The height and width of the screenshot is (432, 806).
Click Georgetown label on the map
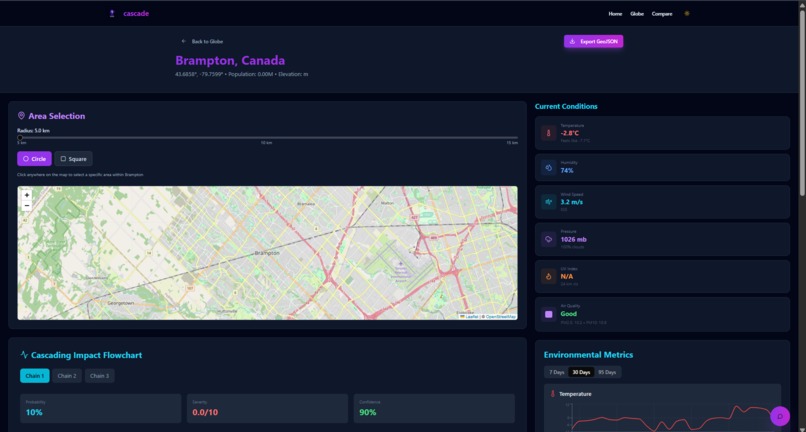pyautogui.click(x=123, y=303)
